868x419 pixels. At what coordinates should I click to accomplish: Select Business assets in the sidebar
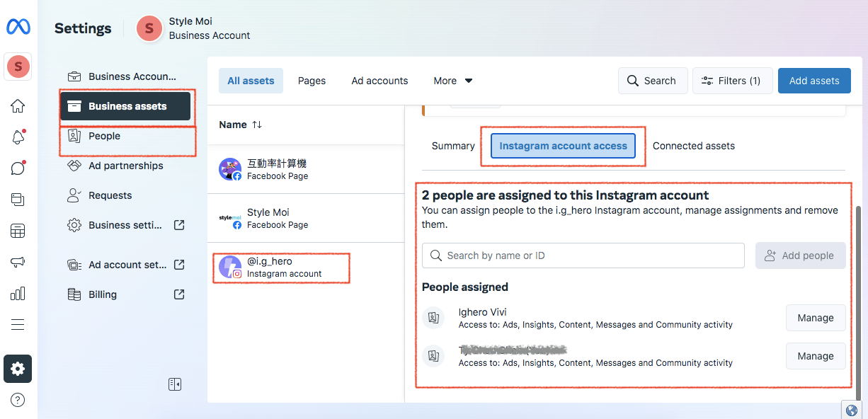pyautogui.click(x=125, y=106)
